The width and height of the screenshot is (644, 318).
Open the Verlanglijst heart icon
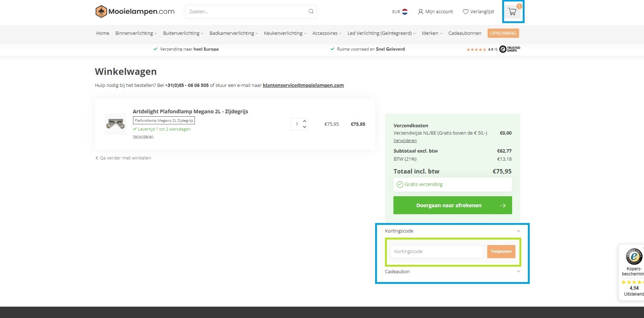466,12
